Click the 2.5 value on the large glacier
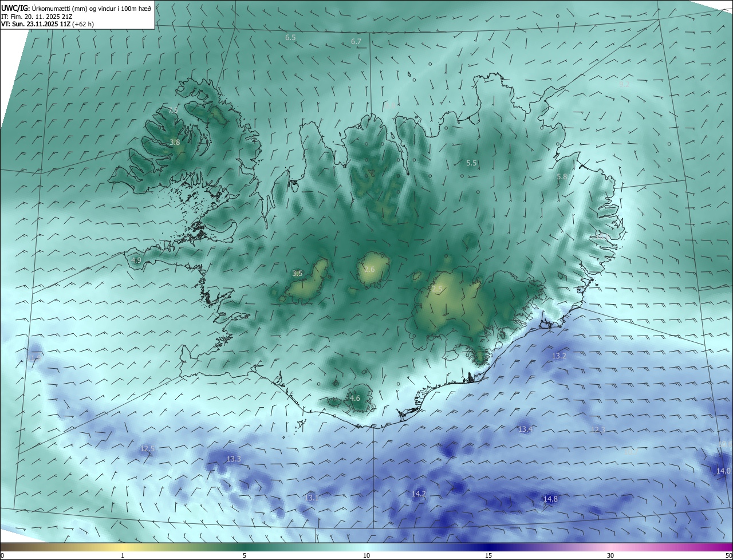Viewport: 733px width, 560px height. (x=437, y=290)
